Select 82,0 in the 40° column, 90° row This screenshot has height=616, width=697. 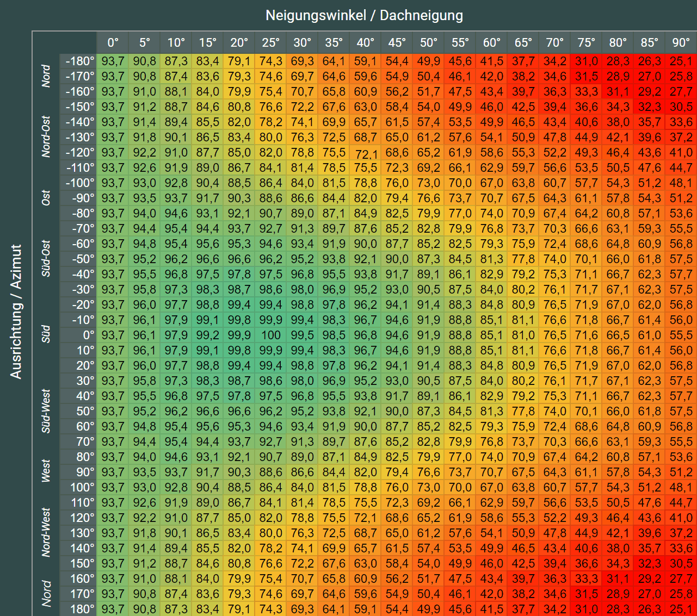366,472
